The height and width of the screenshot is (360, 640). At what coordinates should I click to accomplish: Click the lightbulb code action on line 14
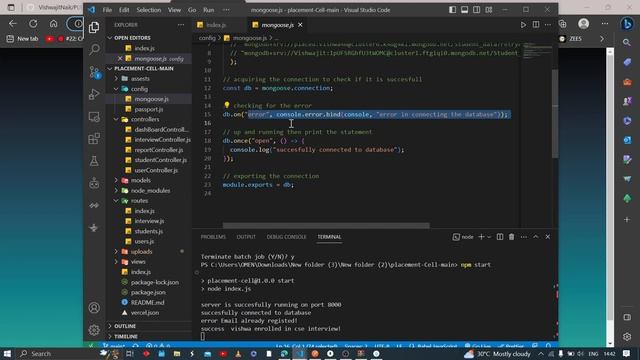tap(227, 105)
